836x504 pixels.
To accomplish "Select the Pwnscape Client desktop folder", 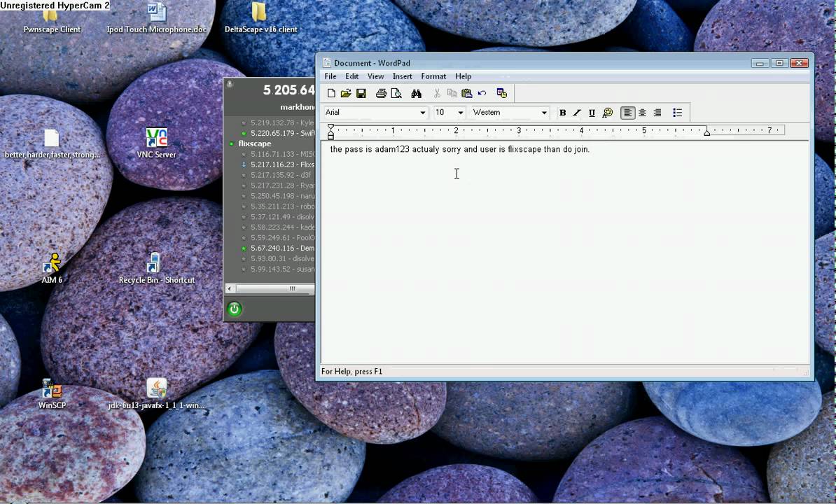I will pyautogui.click(x=52, y=19).
